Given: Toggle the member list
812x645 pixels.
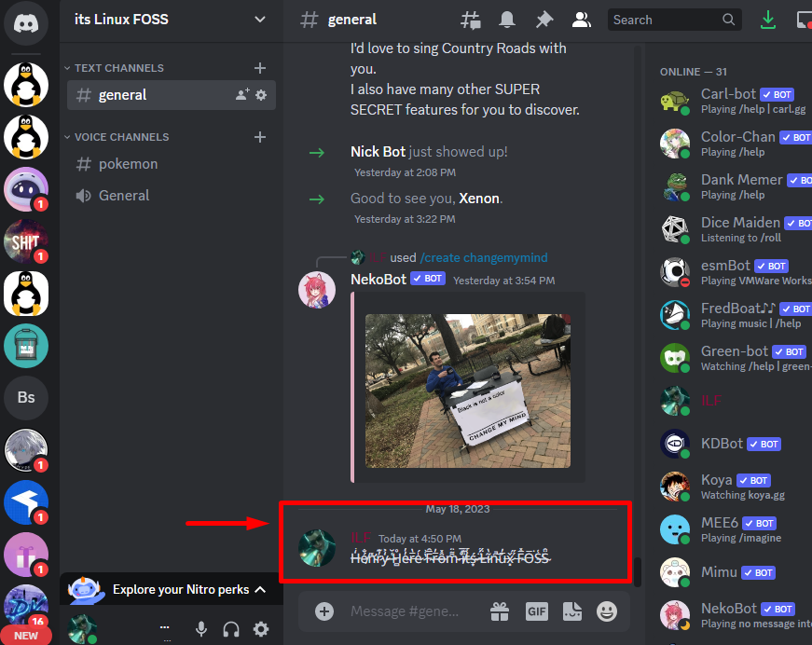Looking at the screenshot, I should (x=581, y=21).
